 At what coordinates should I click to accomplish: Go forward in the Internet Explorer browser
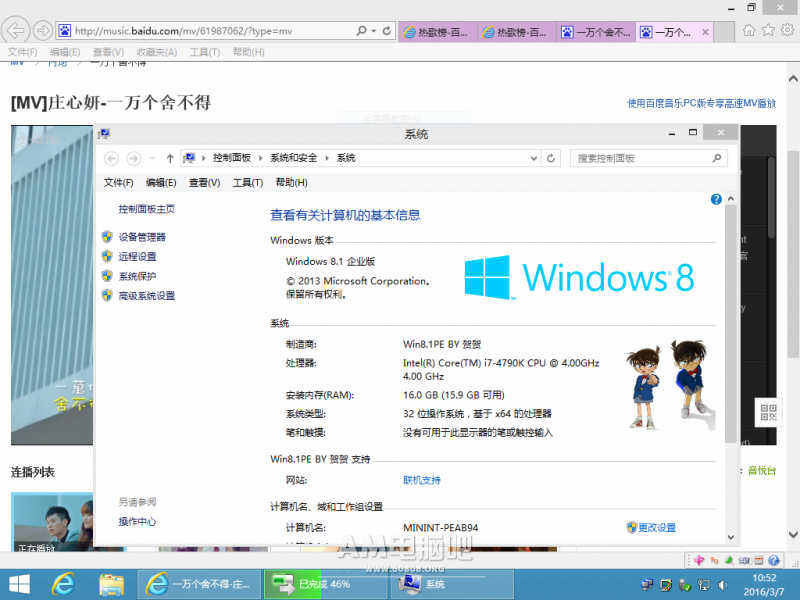point(43,31)
